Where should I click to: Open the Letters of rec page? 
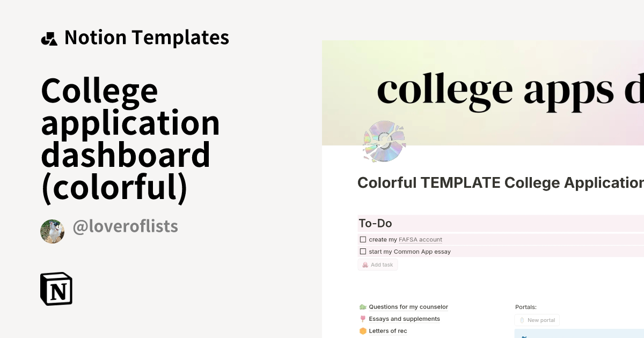[387, 331]
